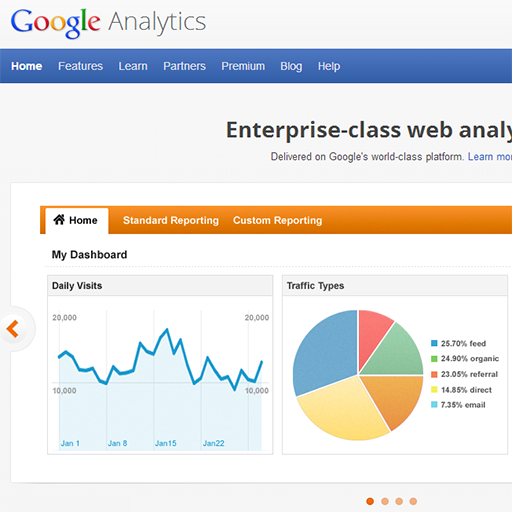This screenshot has width=512, height=512.
Task: Visit the Blog from the navigation bar
Action: click(x=291, y=66)
